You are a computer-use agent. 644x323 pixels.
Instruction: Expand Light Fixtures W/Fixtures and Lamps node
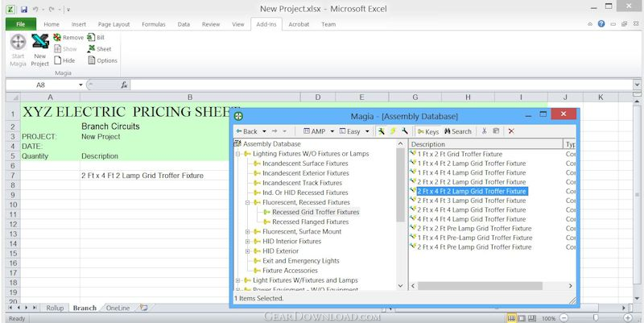tap(237, 280)
